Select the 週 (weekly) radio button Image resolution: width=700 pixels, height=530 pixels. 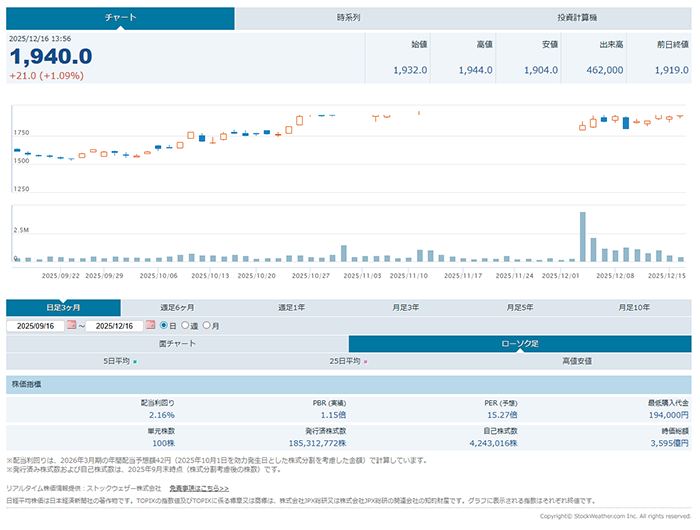[185, 325]
